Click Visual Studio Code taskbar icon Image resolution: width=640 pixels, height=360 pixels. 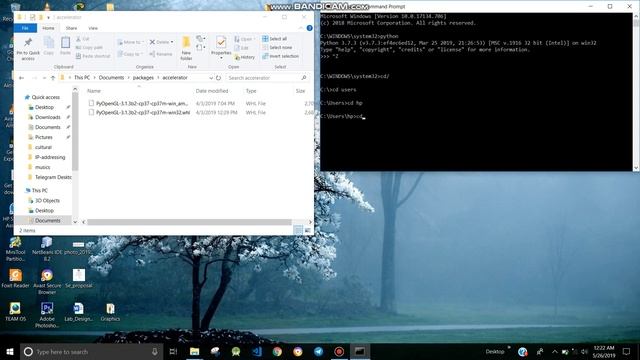257,351
